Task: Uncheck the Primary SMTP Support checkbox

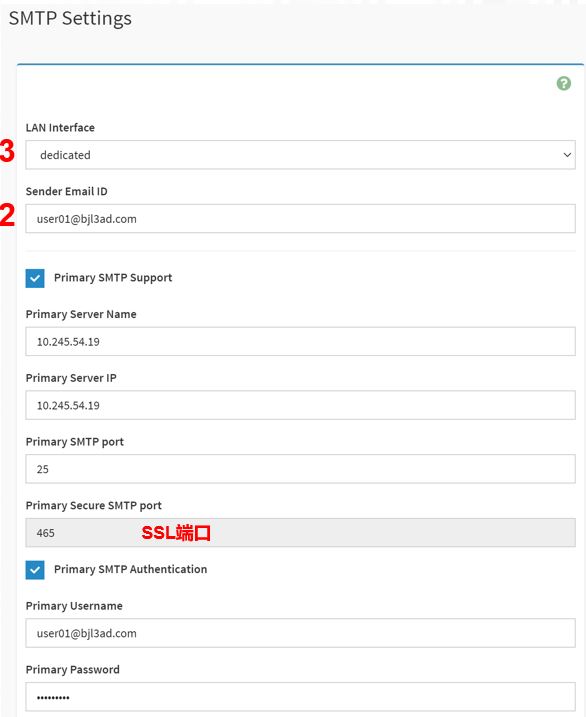Action: point(35,278)
